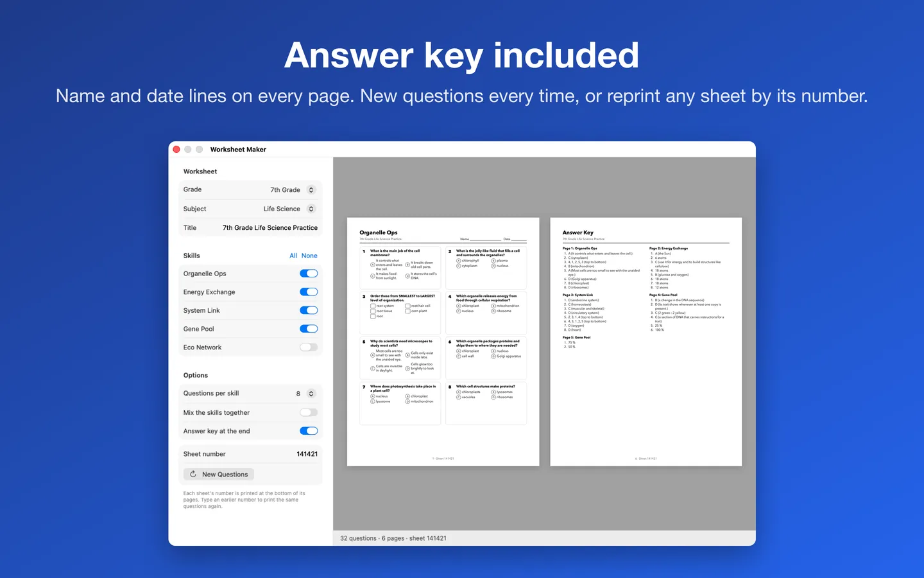Image resolution: width=924 pixels, height=578 pixels.
Task: Click the Organelle Ops skill label
Action: click(x=205, y=274)
